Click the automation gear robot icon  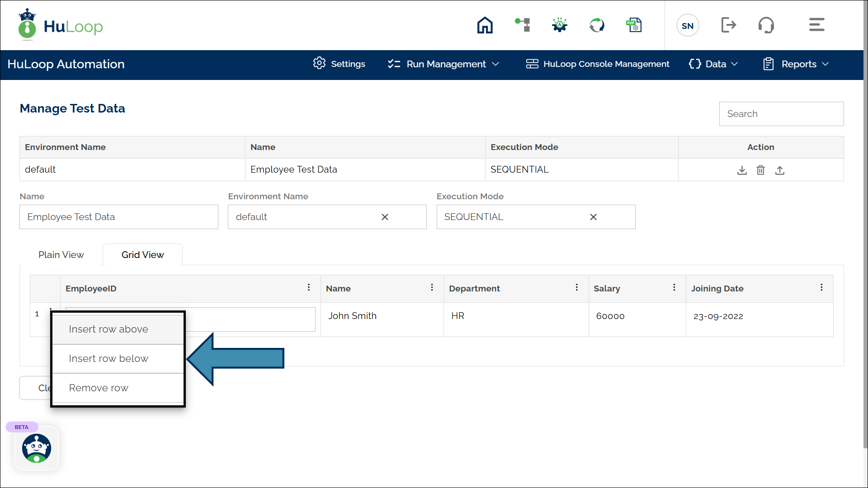(x=560, y=25)
